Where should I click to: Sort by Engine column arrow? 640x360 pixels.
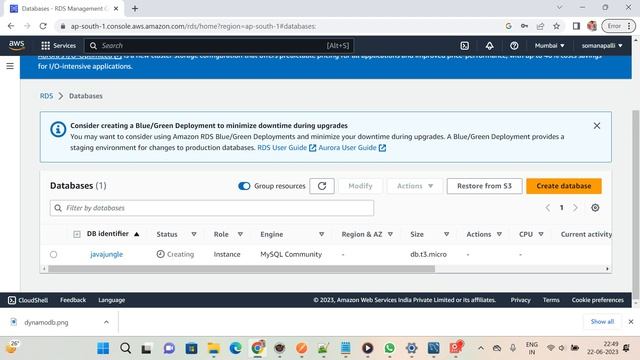(322, 234)
